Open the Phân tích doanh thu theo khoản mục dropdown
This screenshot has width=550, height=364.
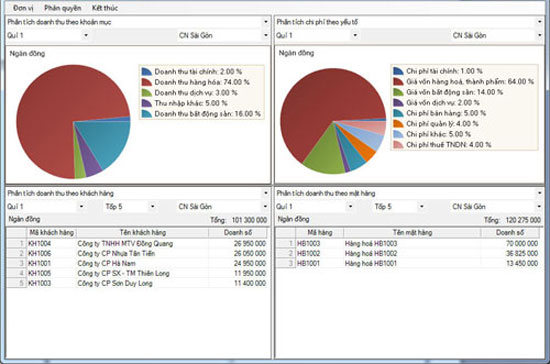coord(266,22)
